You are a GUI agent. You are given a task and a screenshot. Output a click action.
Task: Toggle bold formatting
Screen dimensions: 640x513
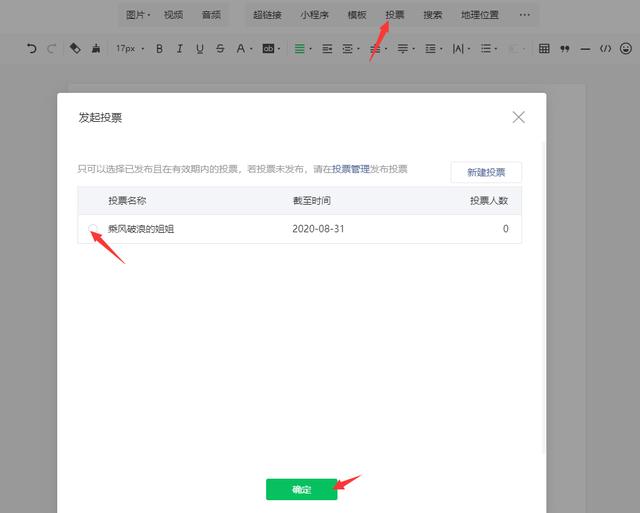point(158,48)
